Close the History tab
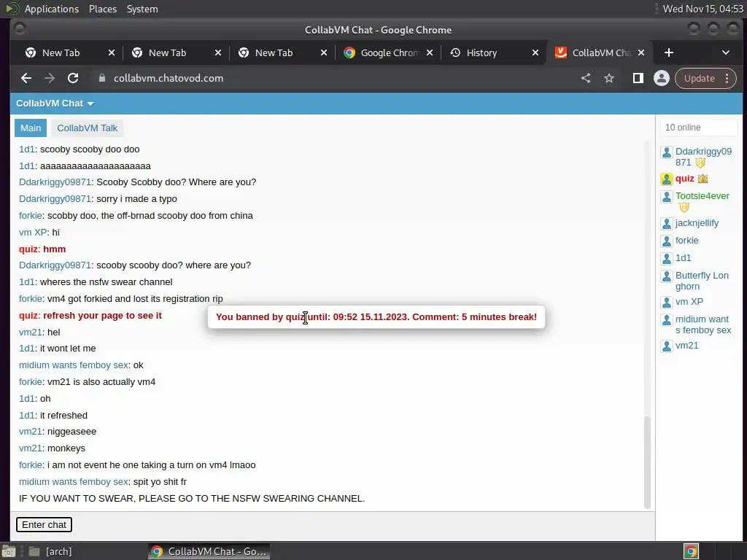The height and width of the screenshot is (560, 747). (535, 52)
